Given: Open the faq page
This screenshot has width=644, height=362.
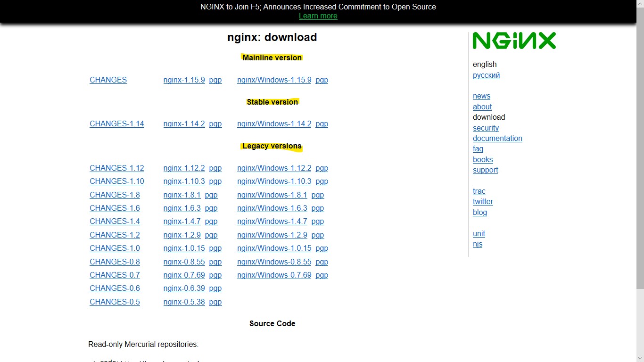Looking at the screenshot, I should [478, 149].
